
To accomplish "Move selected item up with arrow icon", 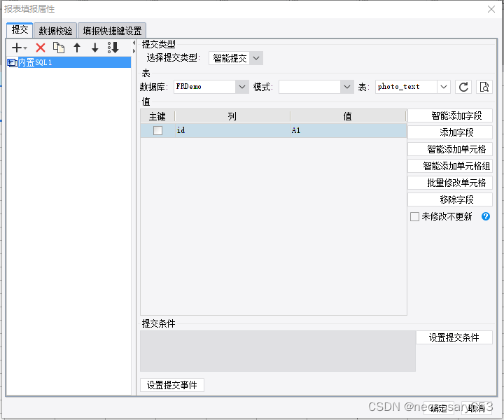I will click(x=77, y=48).
